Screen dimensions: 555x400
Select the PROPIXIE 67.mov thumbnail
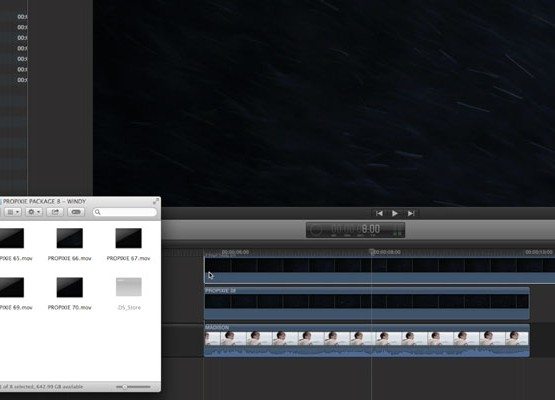click(128, 238)
